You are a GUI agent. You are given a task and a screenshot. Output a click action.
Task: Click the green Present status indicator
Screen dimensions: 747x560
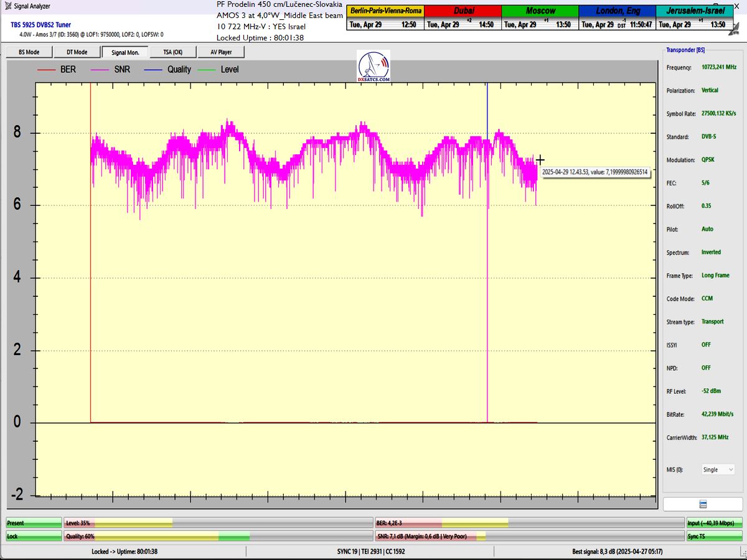(x=34, y=523)
